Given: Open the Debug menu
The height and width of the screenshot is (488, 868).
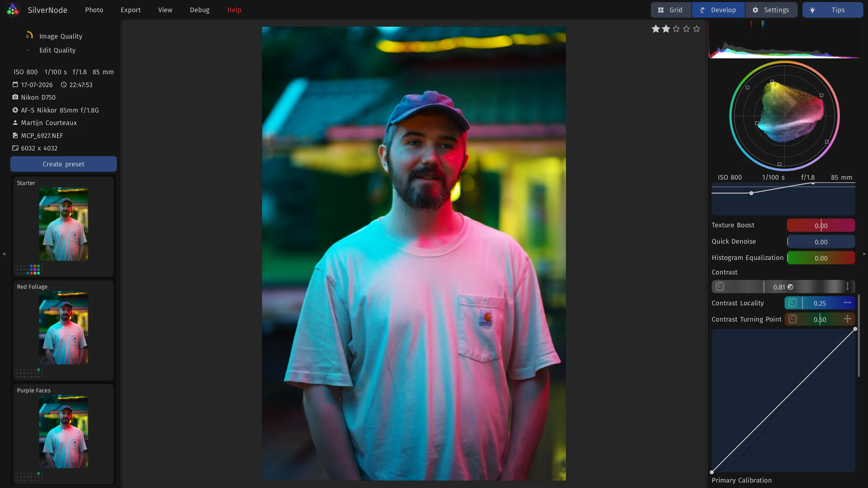Looking at the screenshot, I should pyautogui.click(x=199, y=10).
